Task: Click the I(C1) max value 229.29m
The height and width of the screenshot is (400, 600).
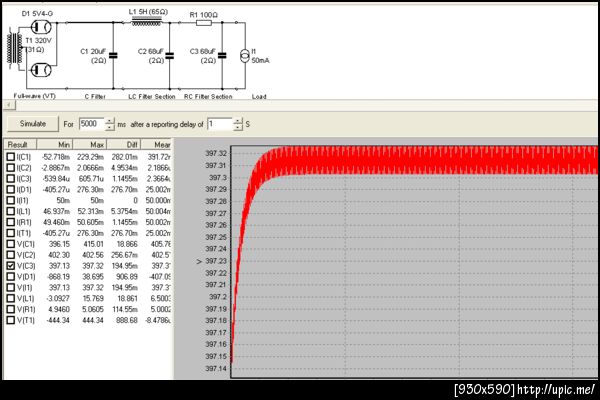Action: click(90, 157)
